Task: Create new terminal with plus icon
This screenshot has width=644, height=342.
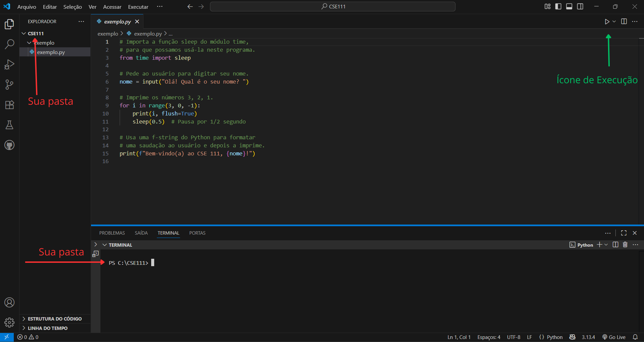Action: click(599, 245)
